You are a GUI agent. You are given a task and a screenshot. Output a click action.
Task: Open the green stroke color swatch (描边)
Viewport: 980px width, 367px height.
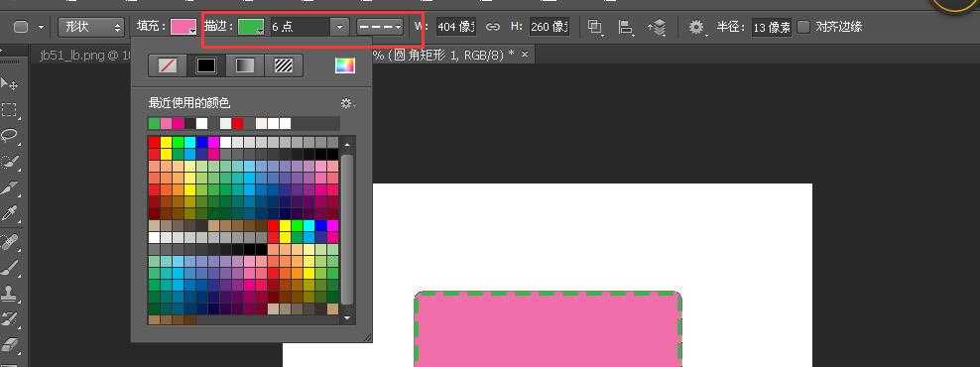pos(251,27)
